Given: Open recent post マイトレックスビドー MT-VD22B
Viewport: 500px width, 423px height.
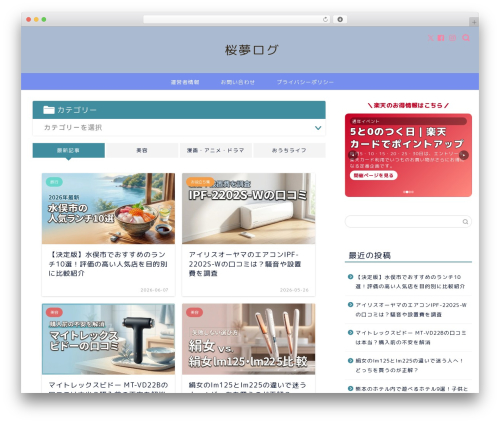Looking at the screenshot, I should [411, 338].
